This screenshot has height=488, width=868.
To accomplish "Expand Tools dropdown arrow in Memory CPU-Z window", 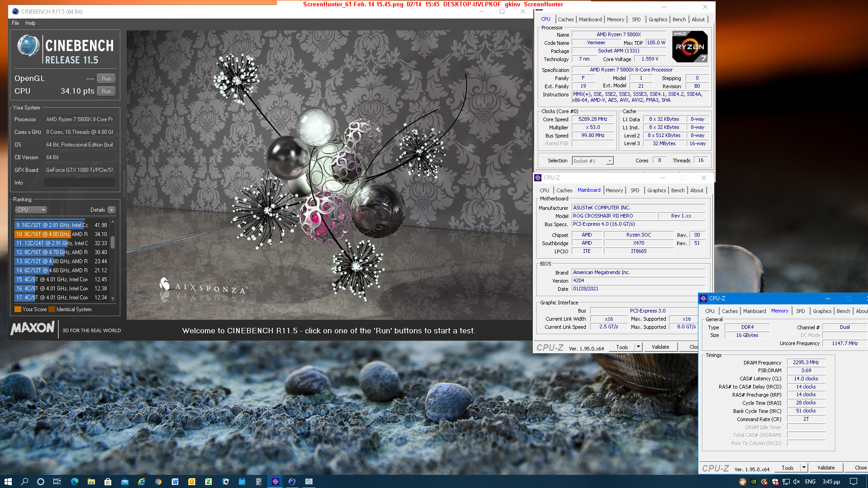I will click(x=804, y=468).
